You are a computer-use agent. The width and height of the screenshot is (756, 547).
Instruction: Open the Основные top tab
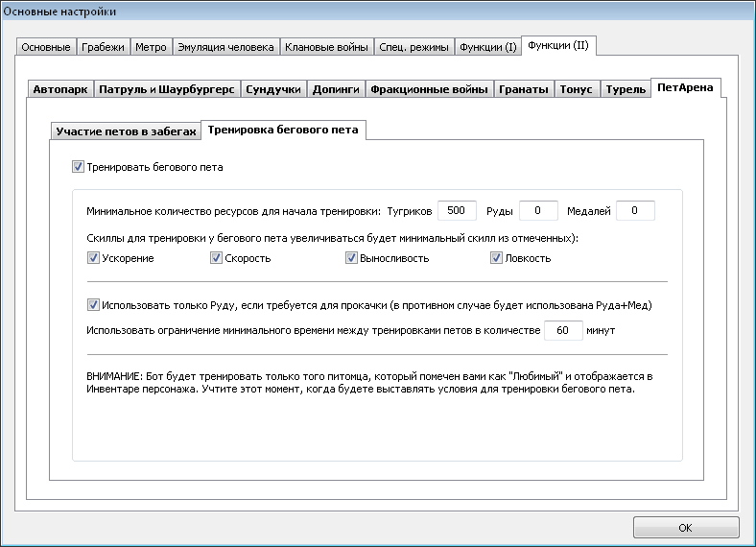tap(46, 47)
